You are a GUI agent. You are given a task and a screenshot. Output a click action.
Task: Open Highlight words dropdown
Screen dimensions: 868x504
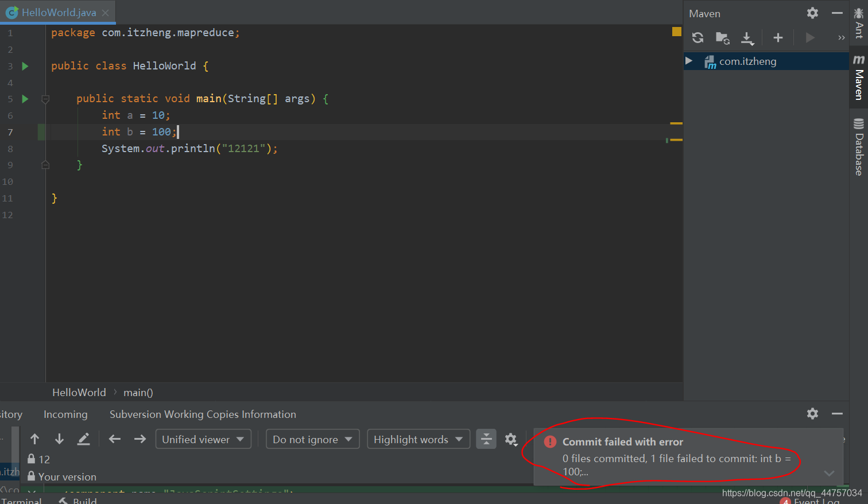[418, 439]
